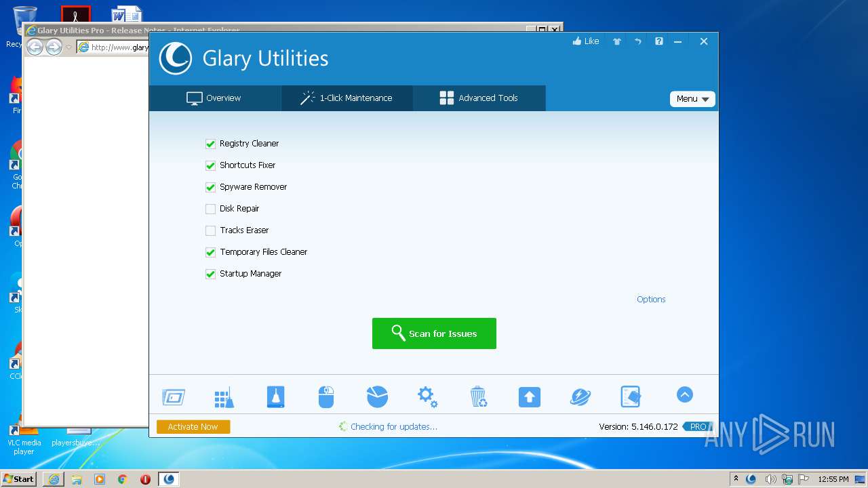
Task: Toggle the Registry Cleaner checkbox
Action: (210, 144)
